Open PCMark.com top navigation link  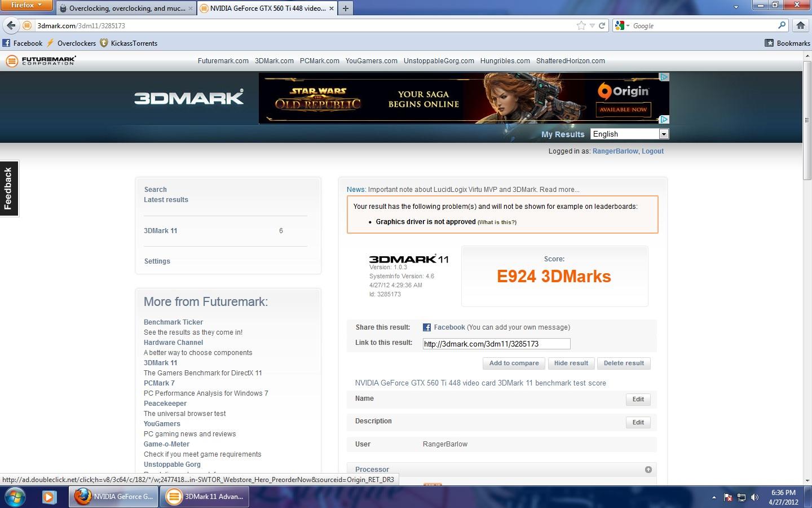[320, 61]
